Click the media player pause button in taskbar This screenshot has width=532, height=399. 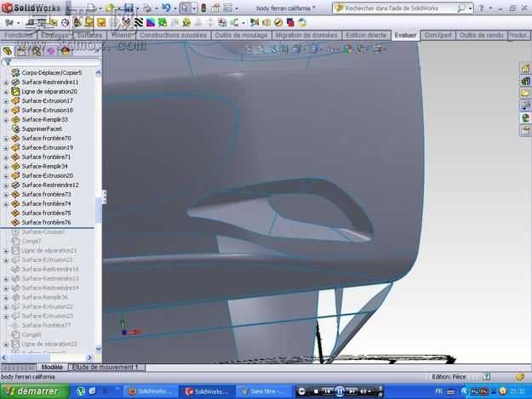click(x=340, y=392)
